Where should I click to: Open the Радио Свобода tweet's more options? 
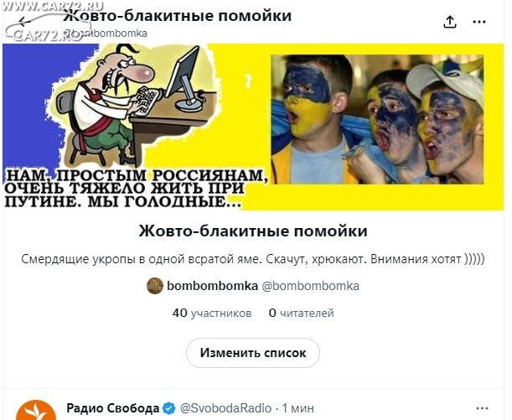point(482,408)
